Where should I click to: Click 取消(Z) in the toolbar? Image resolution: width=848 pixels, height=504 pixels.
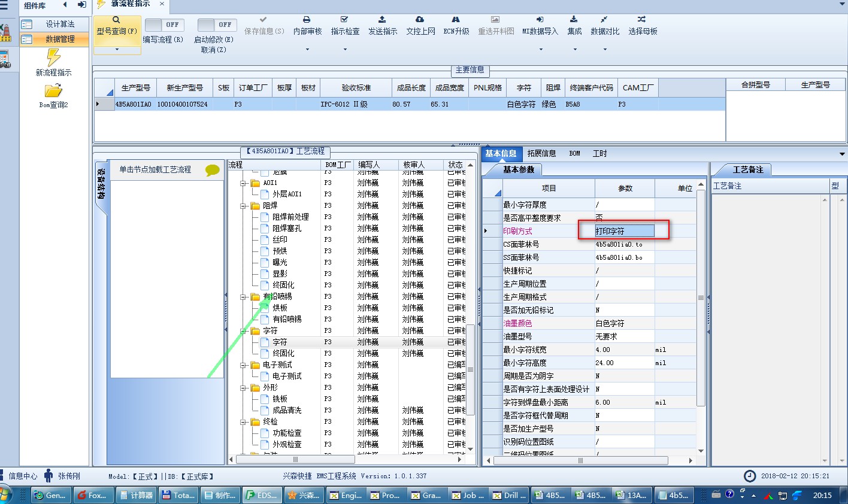point(213,50)
